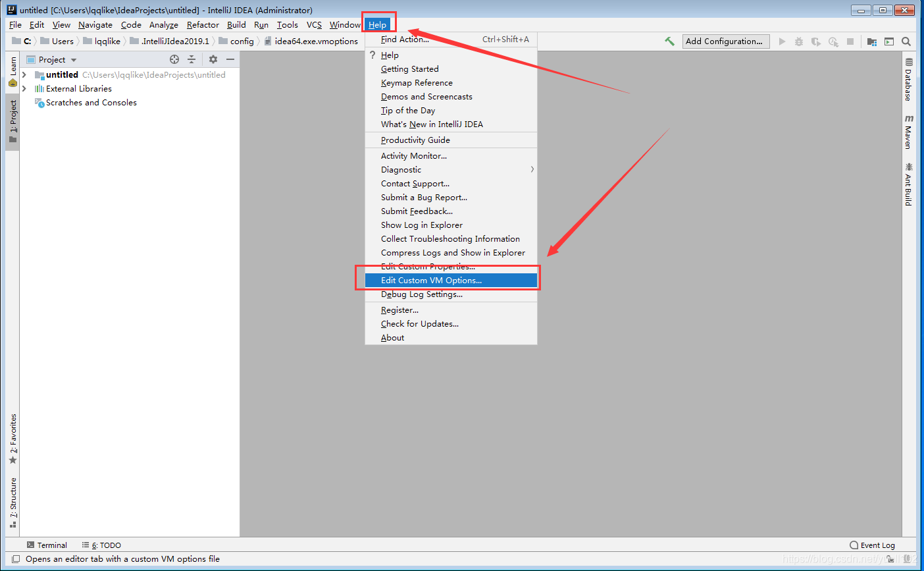Click the Debug bug icon in toolbar
Screen dimensions: 924x571
[x=799, y=41]
